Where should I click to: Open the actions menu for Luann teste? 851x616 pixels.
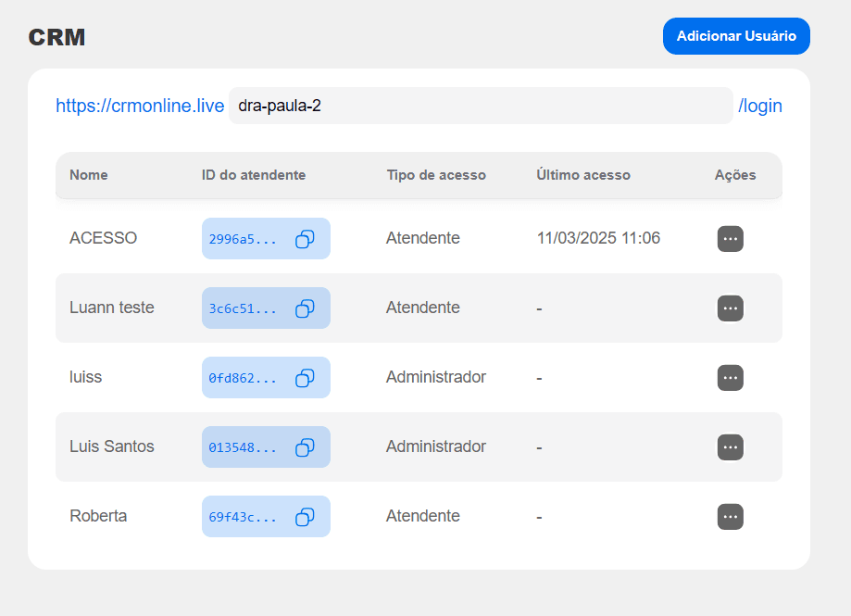(730, 308)
